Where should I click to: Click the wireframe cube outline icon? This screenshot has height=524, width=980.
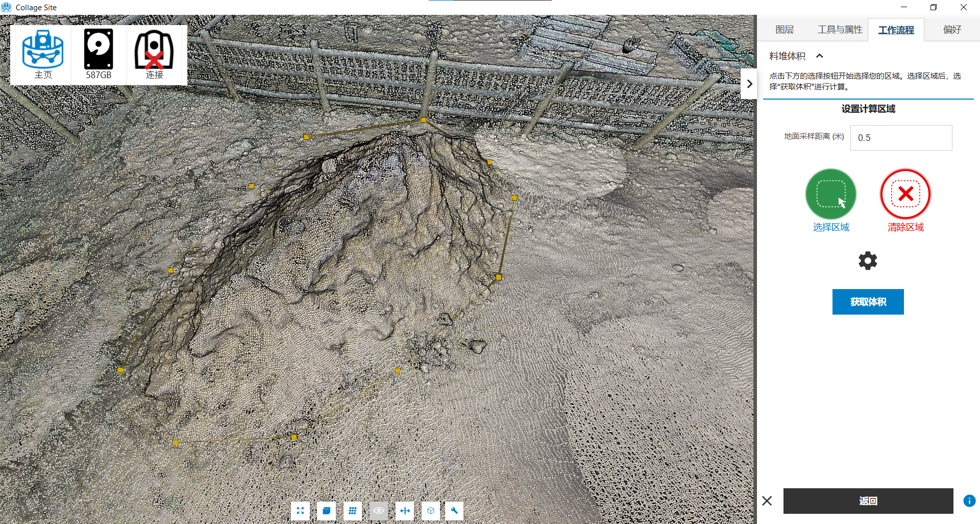431,510
